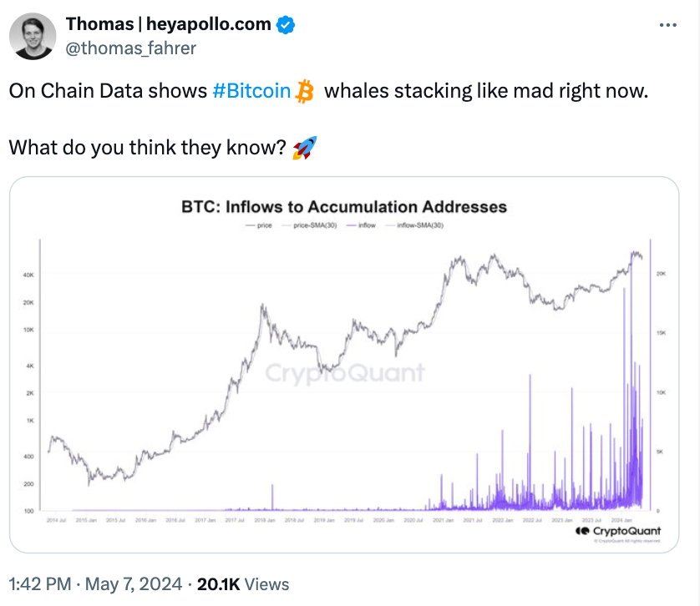This screenshot has width=700, height=606.
Task: Click the purple inflow legend entry
Action: pos(361,225)
